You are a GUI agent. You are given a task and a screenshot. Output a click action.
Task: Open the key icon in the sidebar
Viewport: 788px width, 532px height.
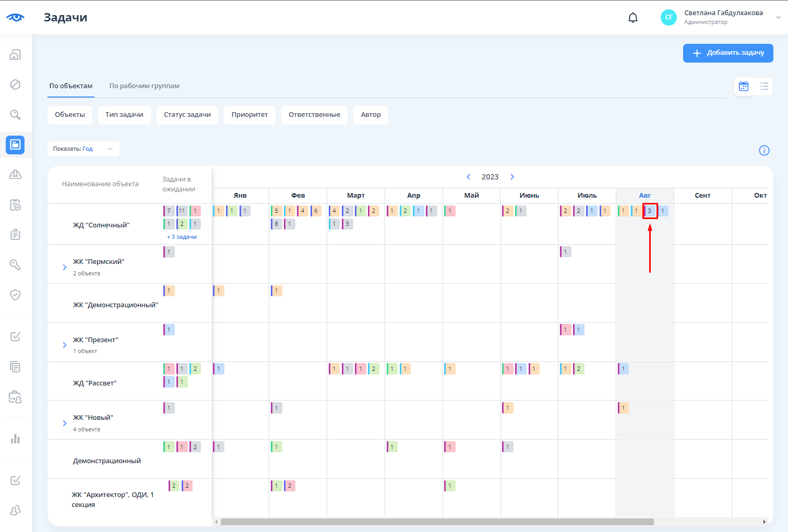coord(15,264)
